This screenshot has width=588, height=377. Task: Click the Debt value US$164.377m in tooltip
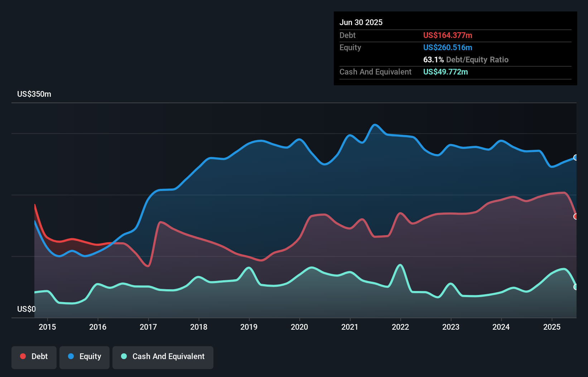tap(448, 35)
